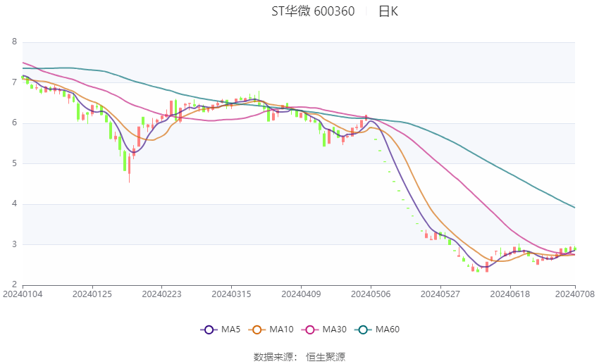Viewport: 599px width, 364px height.
Task: Click the 日K period label
Action: tap(388, 11)
